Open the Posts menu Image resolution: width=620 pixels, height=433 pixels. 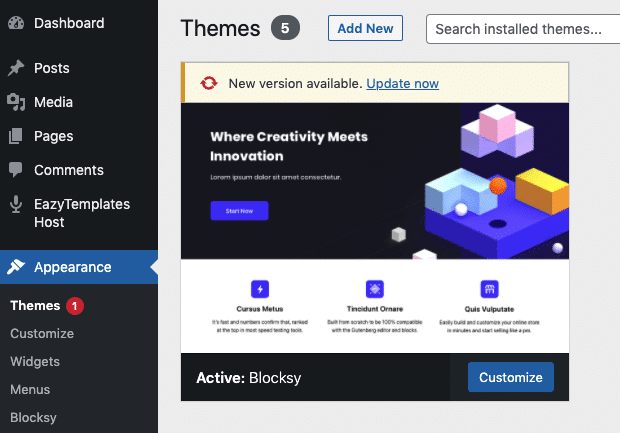coord(79,68)
